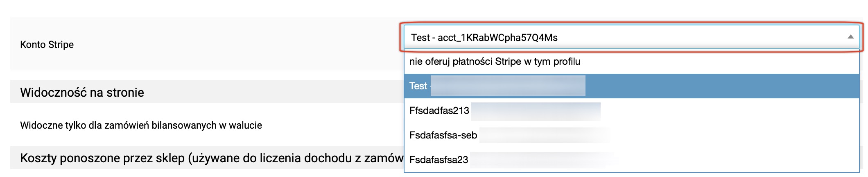Image resolution: width=868 pixels, height=177 pixels.
Task: Select "nie oferuj płatności Stripe w tym profilu"
Action: click(495, 61)
